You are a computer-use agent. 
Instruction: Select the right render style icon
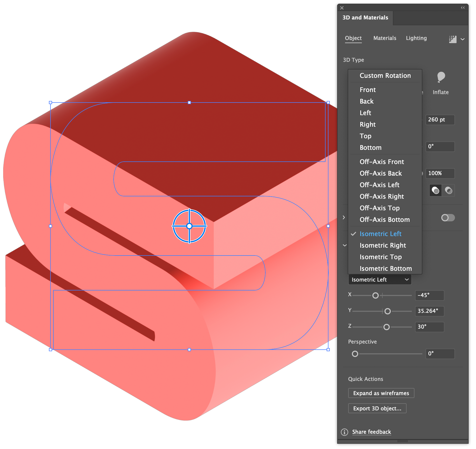coord(448,190)
